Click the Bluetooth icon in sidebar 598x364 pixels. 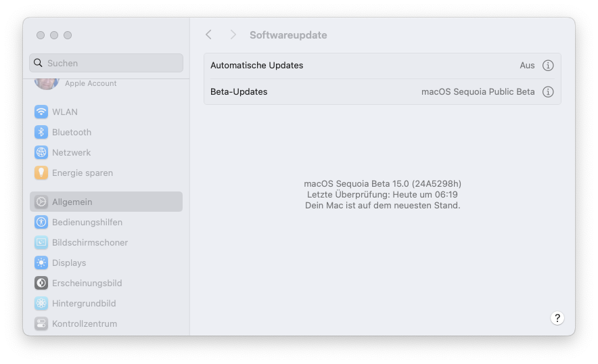pyautogui.click(x=41, y=133)
